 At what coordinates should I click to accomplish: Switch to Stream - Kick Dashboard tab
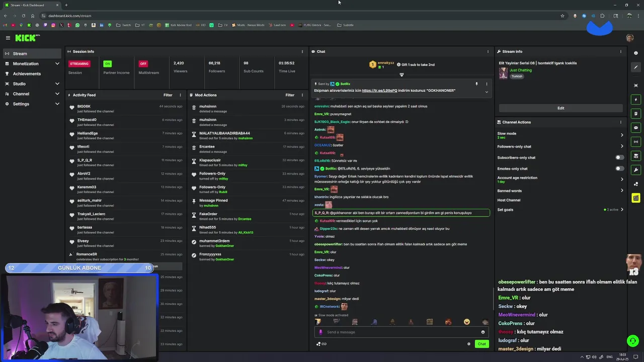[32, 5]
